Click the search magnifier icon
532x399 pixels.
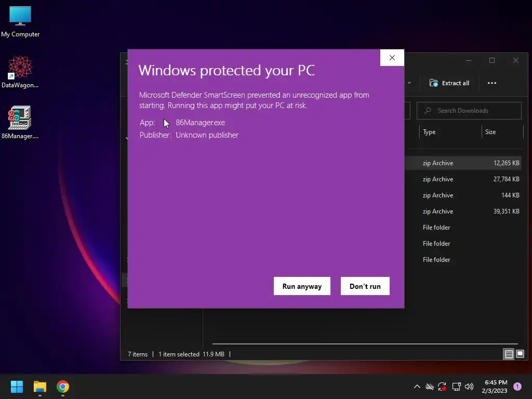click(x=428, y=111)
